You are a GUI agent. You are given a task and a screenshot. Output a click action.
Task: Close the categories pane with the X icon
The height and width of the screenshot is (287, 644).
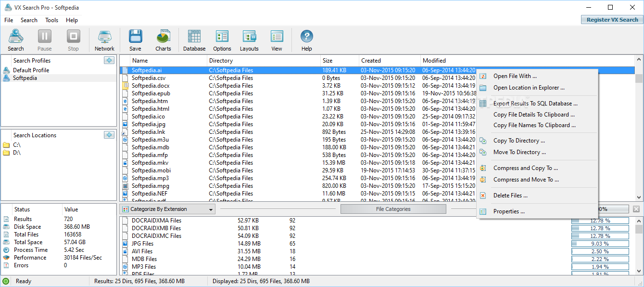636,209
